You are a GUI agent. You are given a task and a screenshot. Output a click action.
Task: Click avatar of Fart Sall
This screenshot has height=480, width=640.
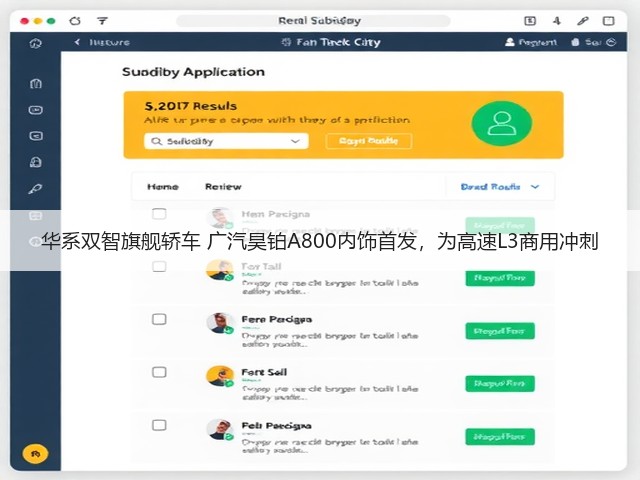220,376
